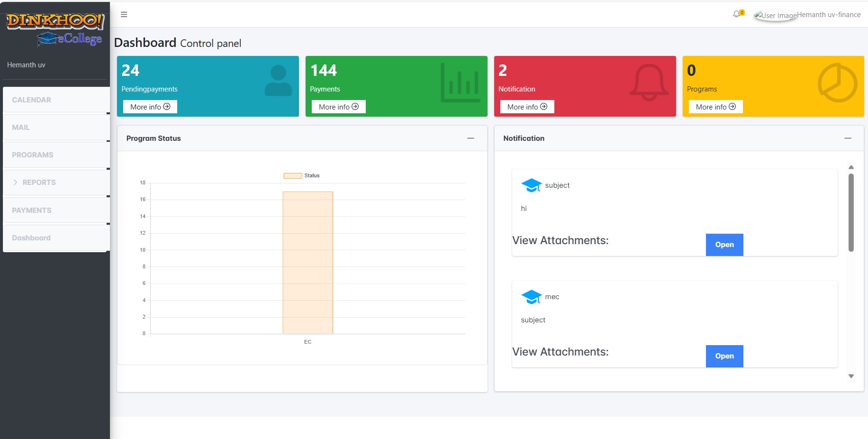Screen dimensions: 868x439
Task: Click the Dashboard Control panel heading
Action: (178, 43)
